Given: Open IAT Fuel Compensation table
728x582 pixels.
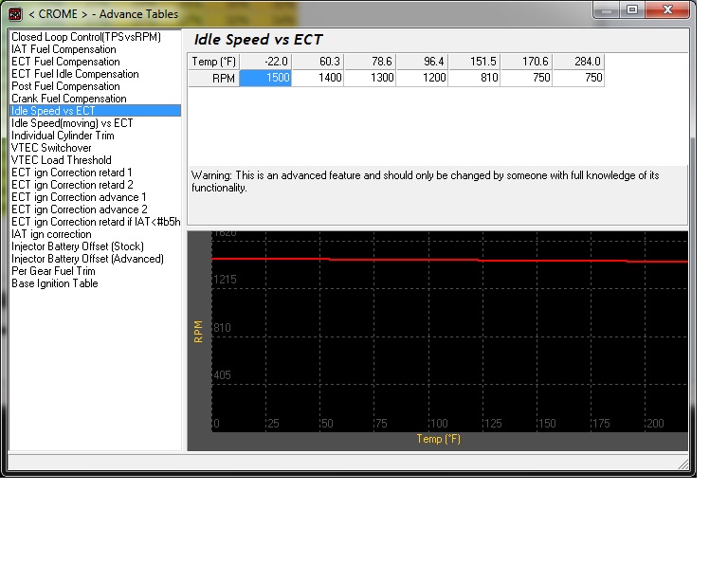Looking at the screenshot, I should click(x=64, y=49).
